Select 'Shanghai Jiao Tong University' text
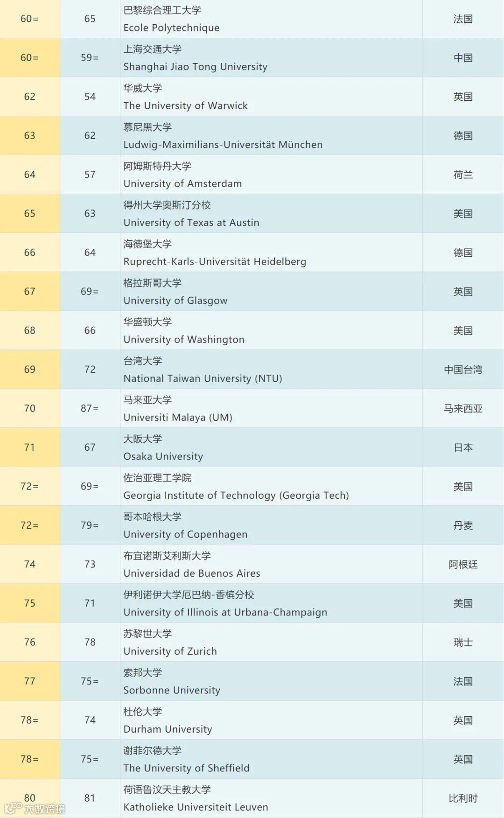 click(x=195, y=67)
